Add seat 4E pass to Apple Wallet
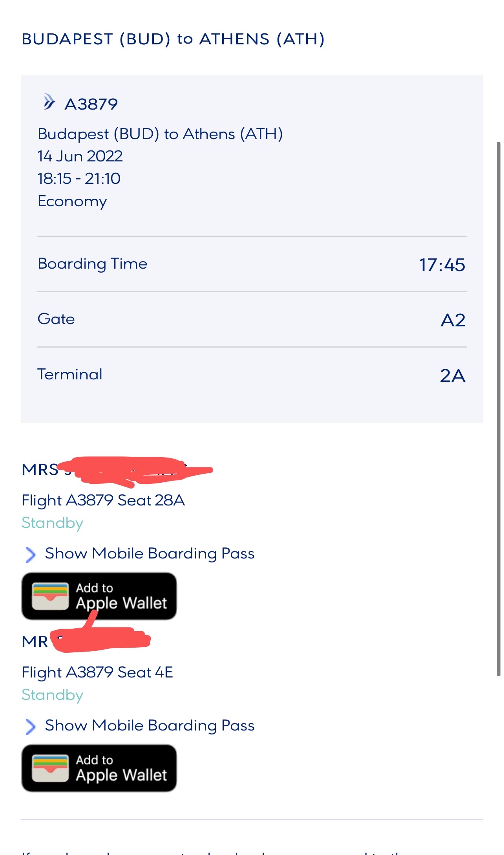The width and height of the screenshot is (504, 855). click(x=99, y=768)
